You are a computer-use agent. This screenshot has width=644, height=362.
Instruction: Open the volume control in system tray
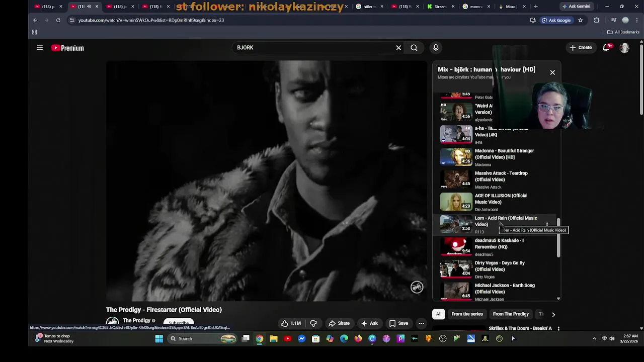pos(612,339)
